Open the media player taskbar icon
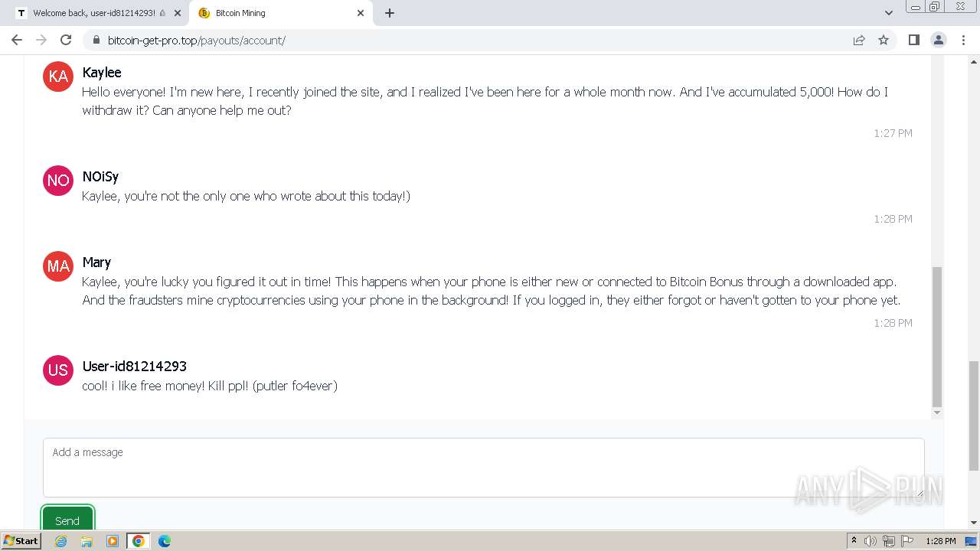The image size is (980, 551). (x=113, y=541)
